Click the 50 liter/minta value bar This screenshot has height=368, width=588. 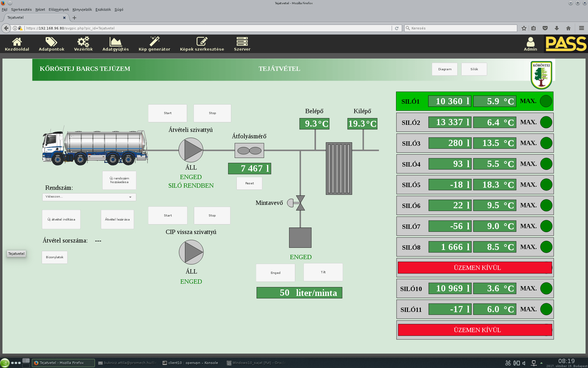299,293
